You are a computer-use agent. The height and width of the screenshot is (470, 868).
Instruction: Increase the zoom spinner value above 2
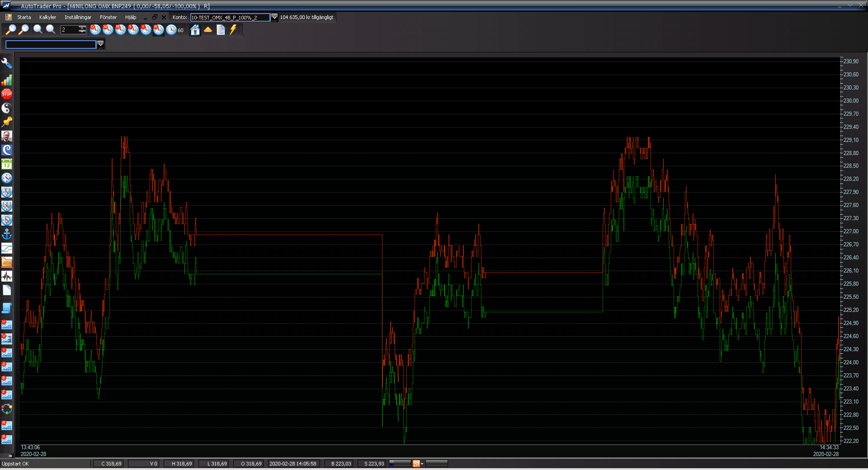[x=82, y=28]
